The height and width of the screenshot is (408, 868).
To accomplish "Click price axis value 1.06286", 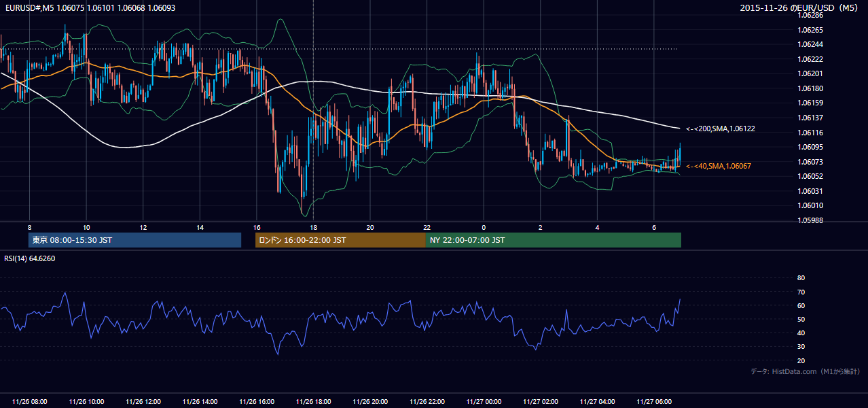I will tap(810, 15).
